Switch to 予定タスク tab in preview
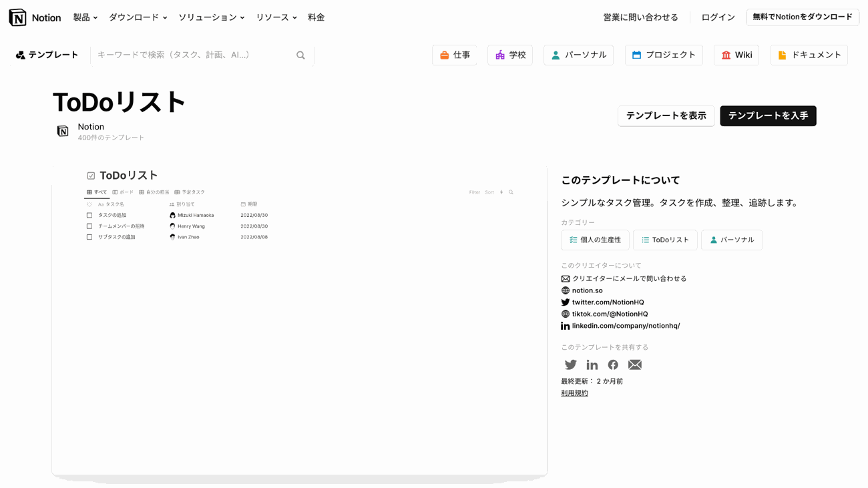 coord(190,192)
